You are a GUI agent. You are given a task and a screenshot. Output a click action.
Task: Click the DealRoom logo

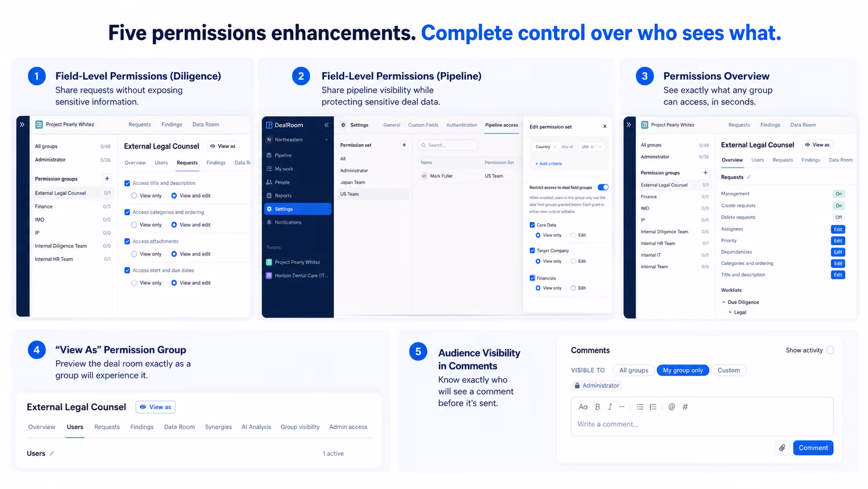point(284,125)
